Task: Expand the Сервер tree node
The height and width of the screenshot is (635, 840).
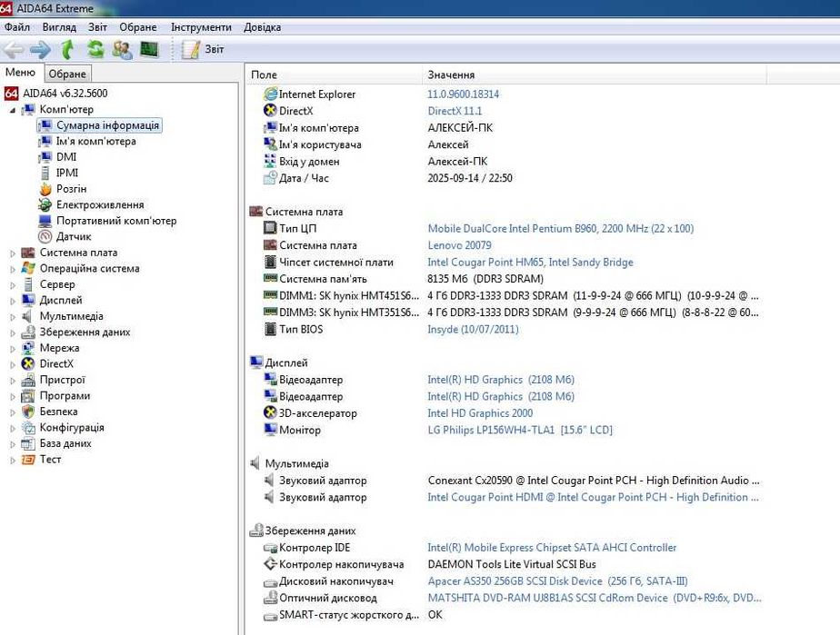Action: 13,285
